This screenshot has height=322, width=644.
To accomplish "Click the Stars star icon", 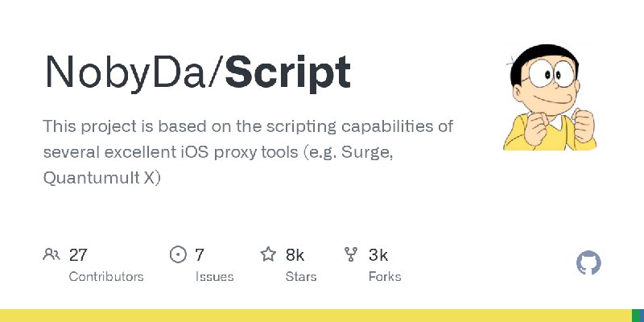I will pyautogui.click(x=268, y=254).
